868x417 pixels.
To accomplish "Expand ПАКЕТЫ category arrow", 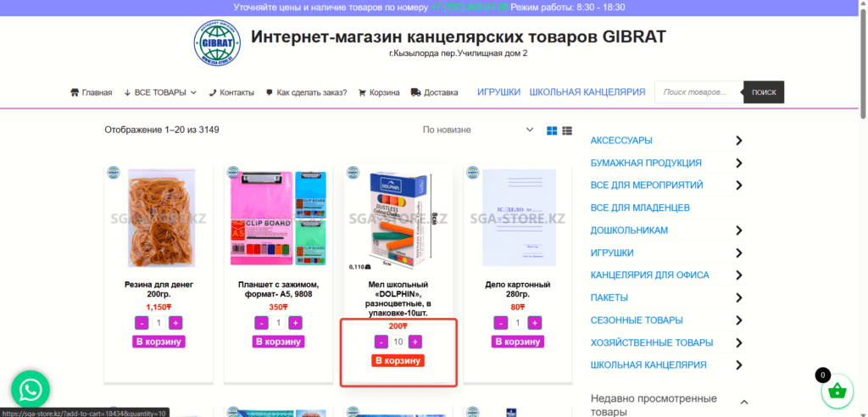I will click(x=739, y=298).
